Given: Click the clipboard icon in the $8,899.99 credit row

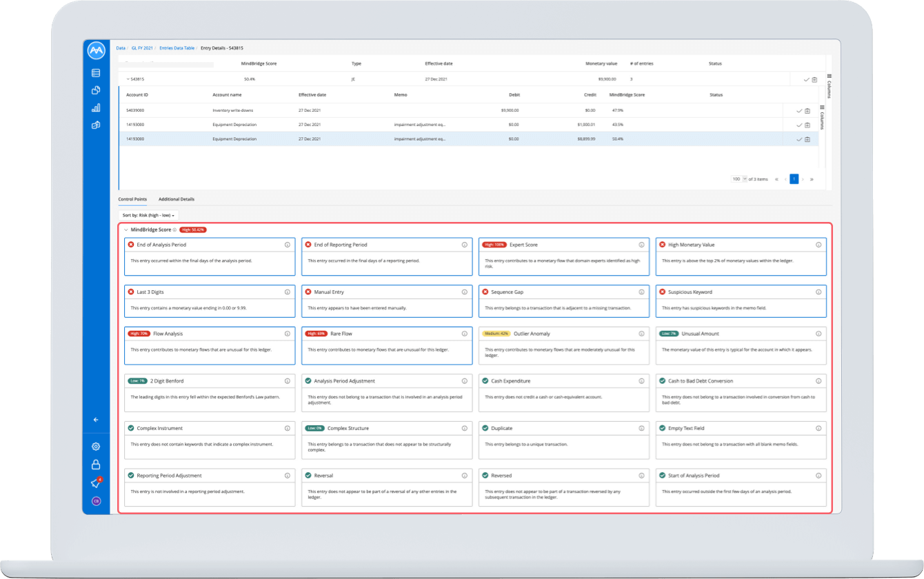Looking at the screenshot, I should tap(807, 139).
